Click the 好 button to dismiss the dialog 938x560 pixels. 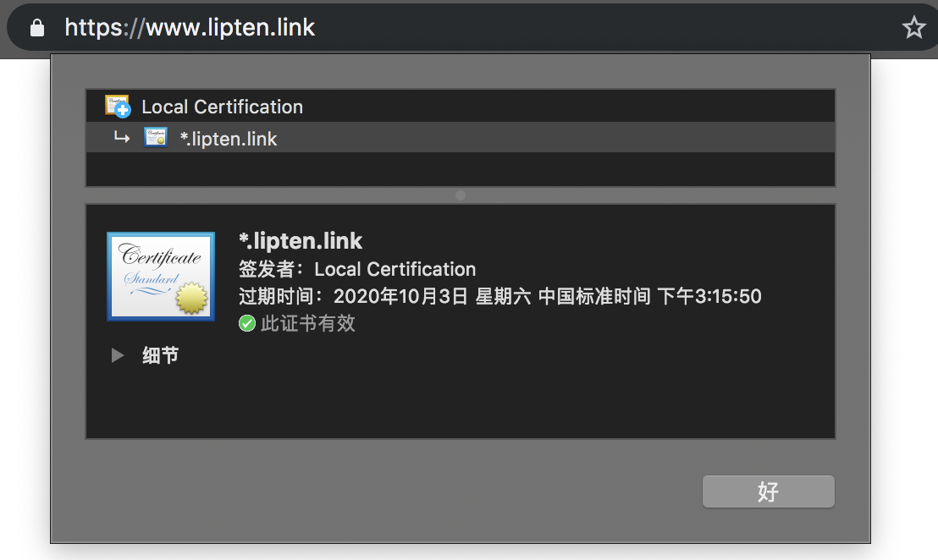768,491
